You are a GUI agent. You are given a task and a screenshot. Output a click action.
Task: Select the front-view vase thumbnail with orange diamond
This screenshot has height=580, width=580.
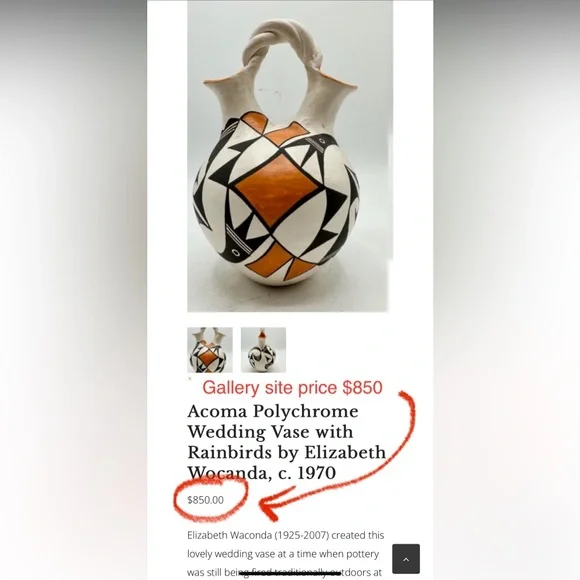(x=210, y=350)
